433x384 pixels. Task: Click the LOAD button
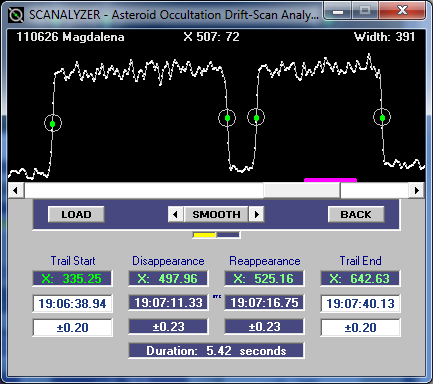(x=76, y=214)
